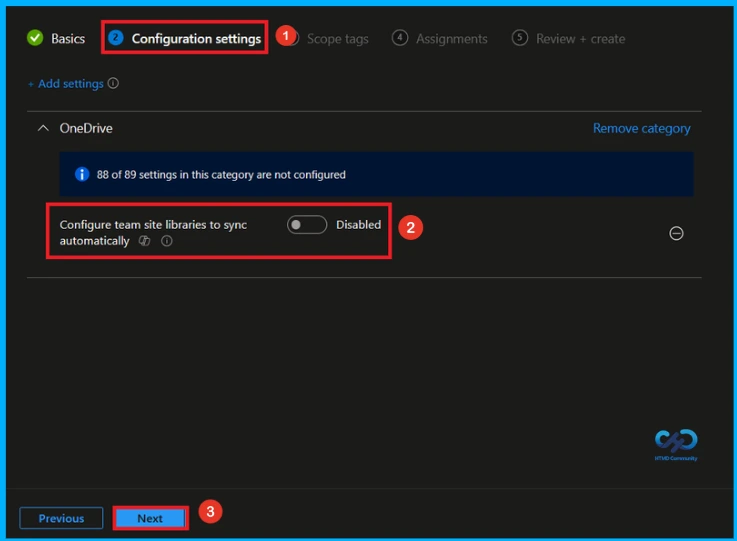
Task: Jump to the Review + create step
Action: (x=568, y=39)
